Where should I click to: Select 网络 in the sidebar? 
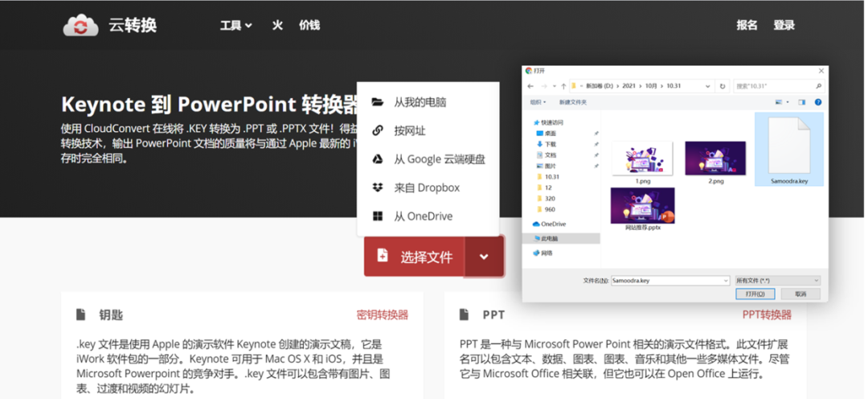542,253
